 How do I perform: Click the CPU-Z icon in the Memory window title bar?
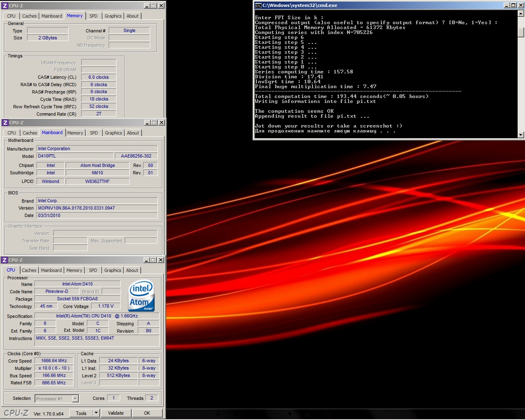(x=5, y=6)
